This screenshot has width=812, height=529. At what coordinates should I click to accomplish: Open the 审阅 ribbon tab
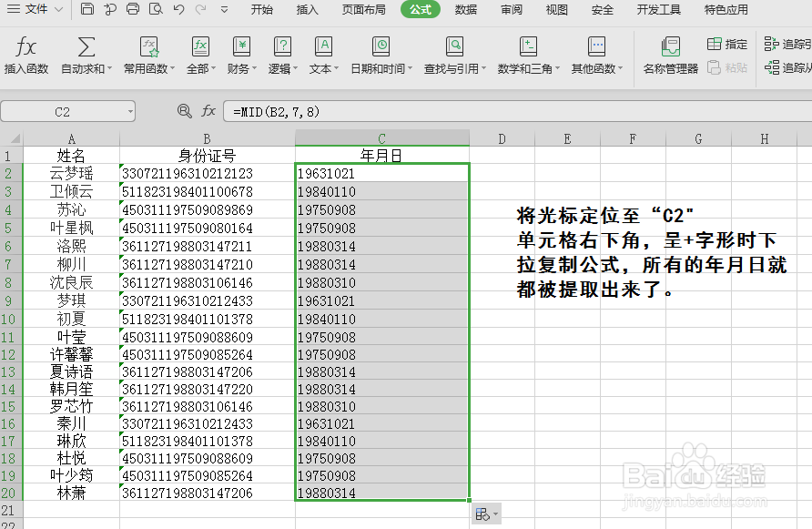coord(513,10)
